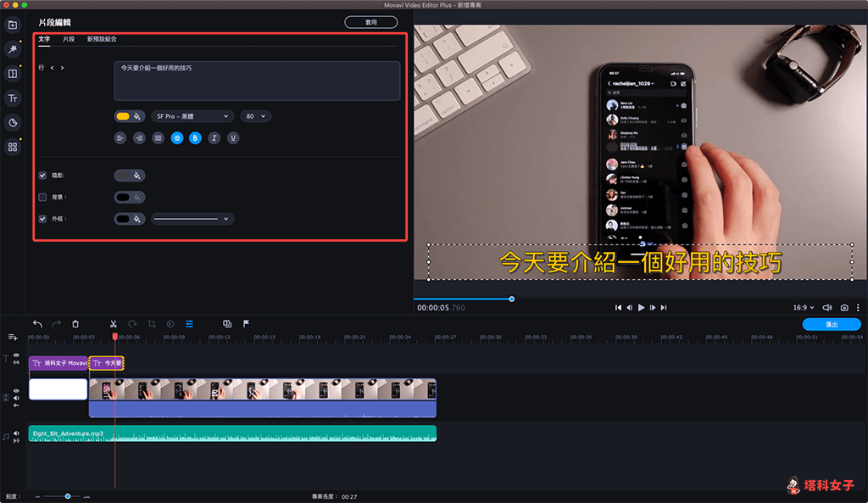Open the yellow text color swatch

point(123,116)
